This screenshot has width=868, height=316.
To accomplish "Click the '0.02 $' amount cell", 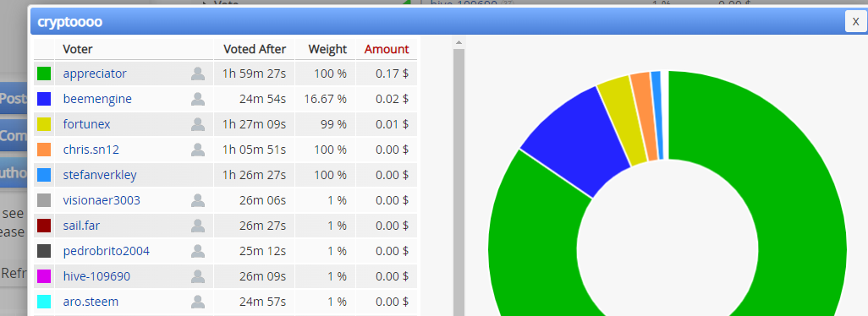I will pyautogui.click(x=387, y=99).
